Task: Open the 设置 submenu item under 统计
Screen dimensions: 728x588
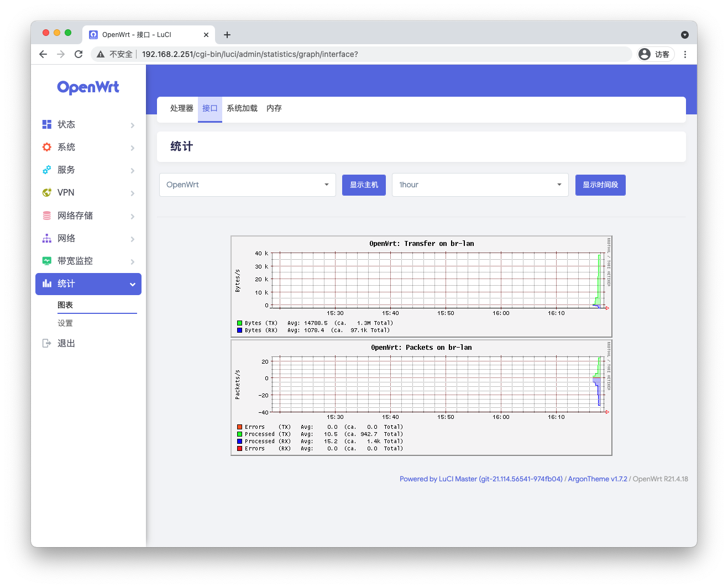Action: pos(65,323)
